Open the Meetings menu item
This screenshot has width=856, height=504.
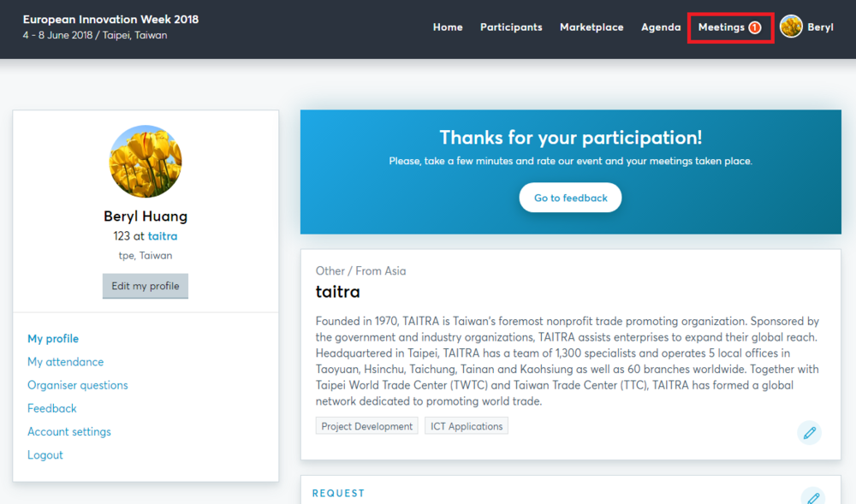(x=721, y=27)
